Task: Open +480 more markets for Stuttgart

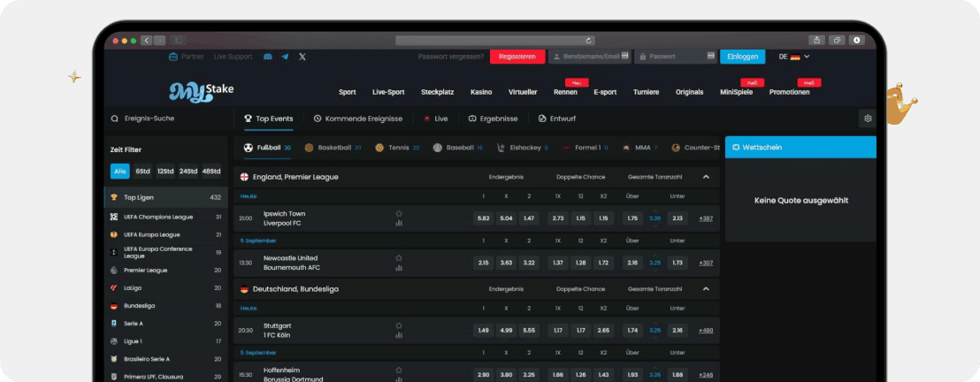Action: coord(706,331)
